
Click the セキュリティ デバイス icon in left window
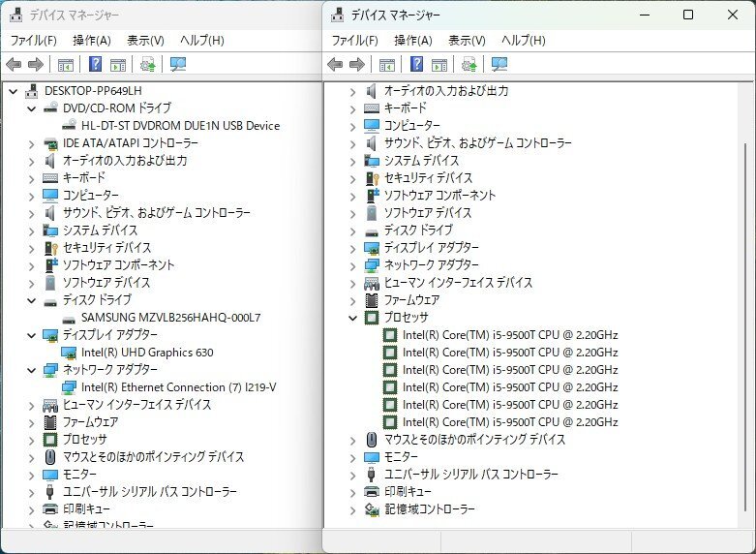tap(50, 248)
